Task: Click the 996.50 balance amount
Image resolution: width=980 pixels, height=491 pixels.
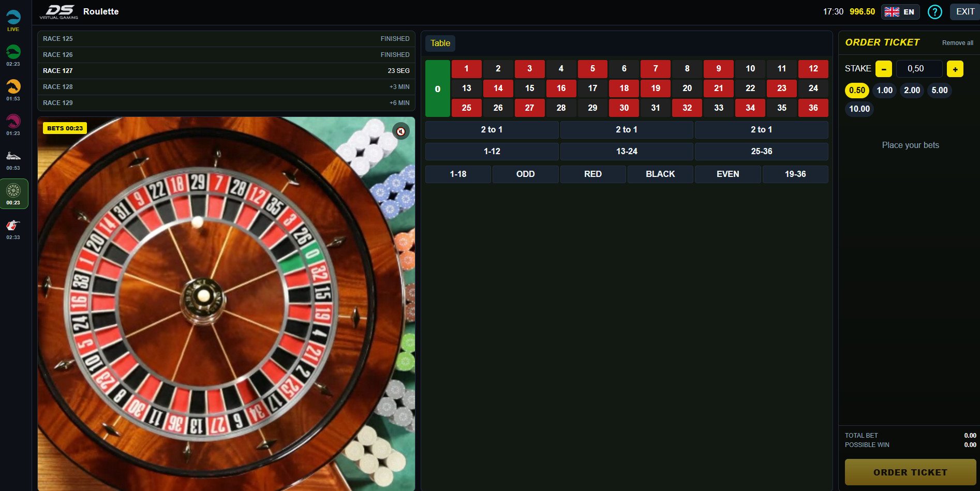Action: click(x=862, y=12)
